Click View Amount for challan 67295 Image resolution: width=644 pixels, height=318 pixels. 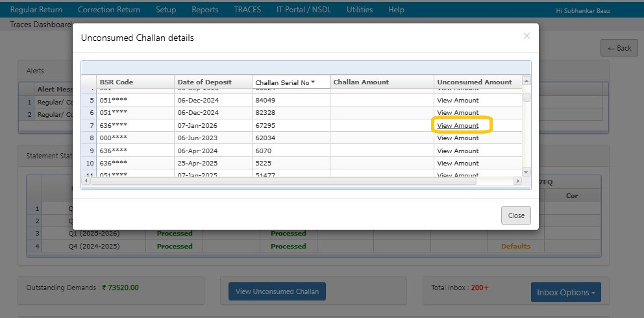(458, 125)
